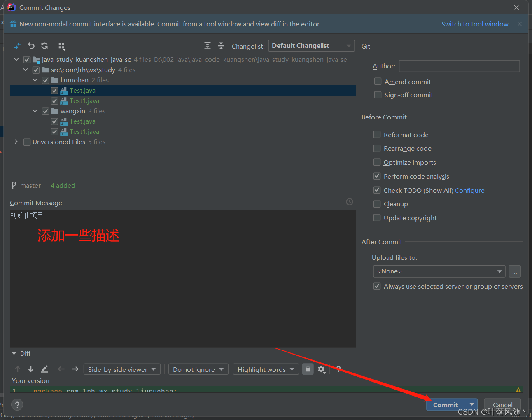Screen dimensions: 532x420
Task: Expand the Unversioned Files node
Action: 16,142
